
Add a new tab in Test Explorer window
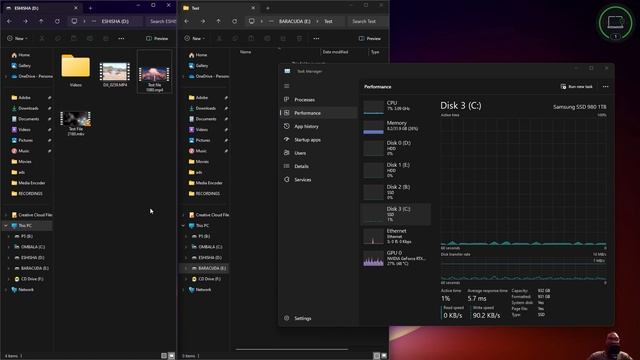(x=268, y=8)
